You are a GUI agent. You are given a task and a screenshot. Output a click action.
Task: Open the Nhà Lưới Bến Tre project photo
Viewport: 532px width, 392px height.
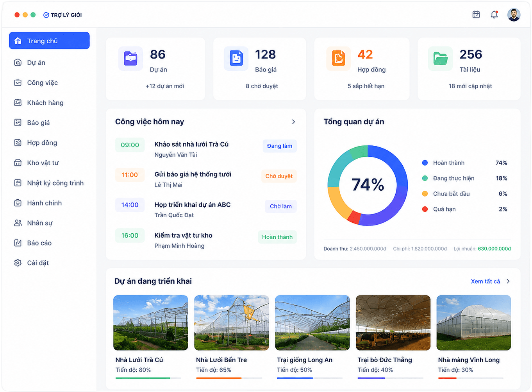[x=231, y=323]
